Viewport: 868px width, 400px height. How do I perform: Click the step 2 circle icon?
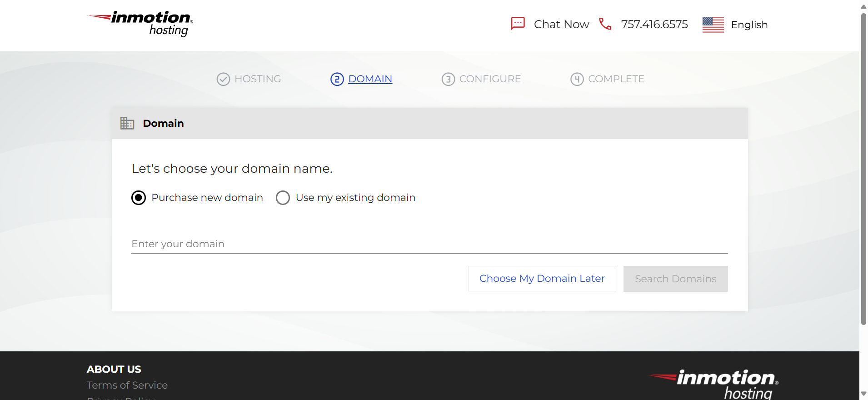point(337,79)
